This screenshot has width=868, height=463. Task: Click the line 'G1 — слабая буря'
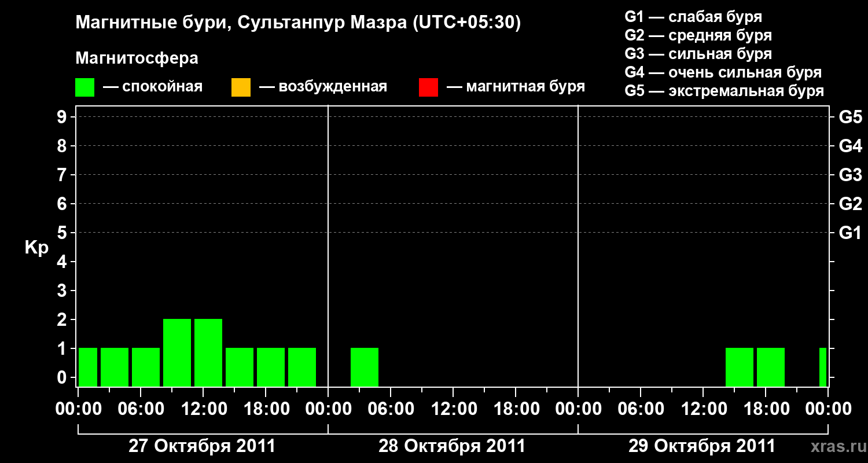(693, 17)
